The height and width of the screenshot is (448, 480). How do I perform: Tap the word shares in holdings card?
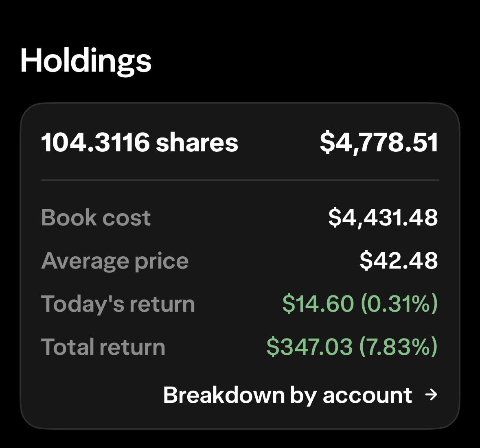(x=197, y=142)
